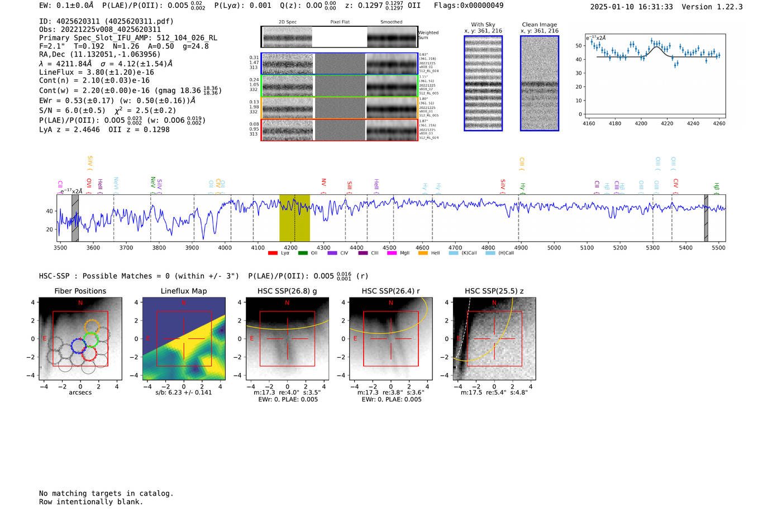
Task: Click the 'ID: 4025620311 (4025620311.pdf)' text
Action: point(106,21)
